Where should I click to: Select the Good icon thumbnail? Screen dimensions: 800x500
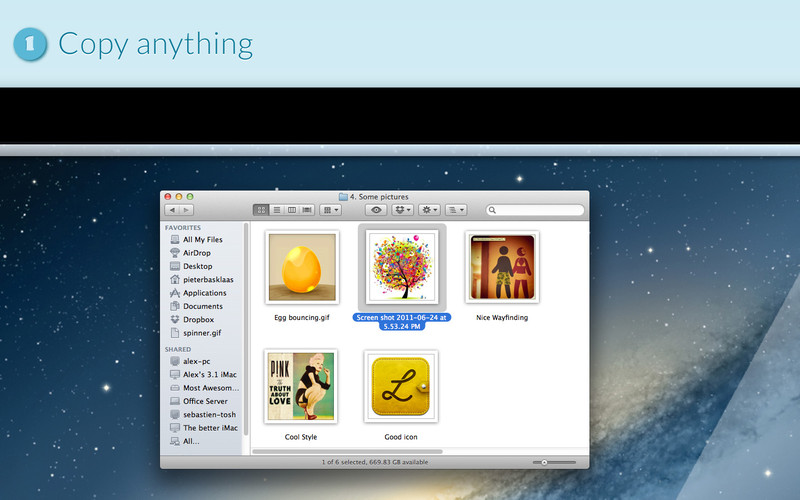click(401, 386)
